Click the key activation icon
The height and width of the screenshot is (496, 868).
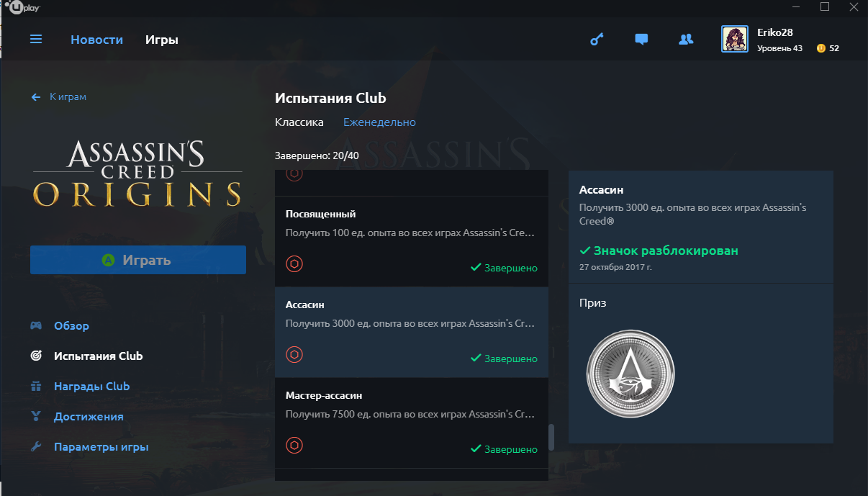point(597,40)
